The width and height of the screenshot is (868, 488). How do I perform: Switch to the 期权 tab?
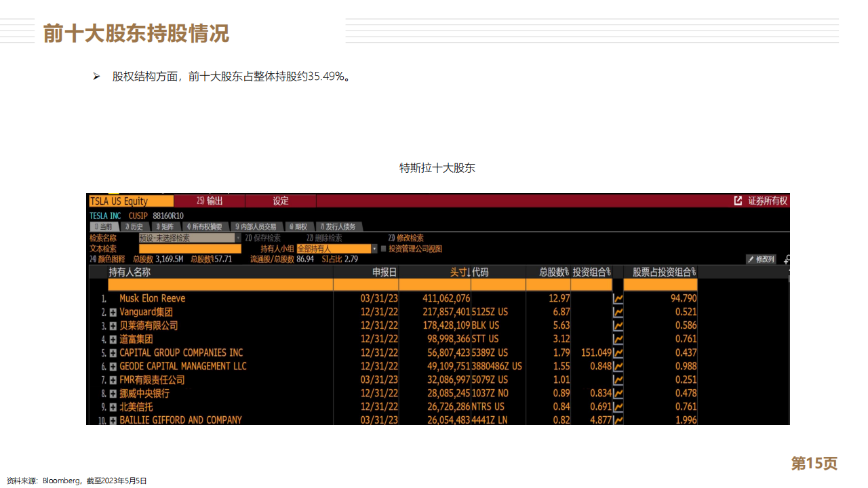coord(298,226)
